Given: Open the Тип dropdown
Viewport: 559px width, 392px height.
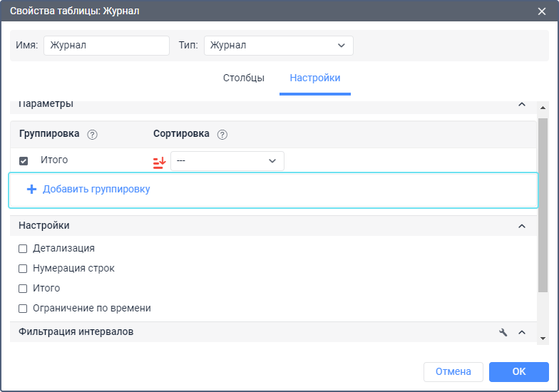Looking at the screenshot, I should coord(278,46).
